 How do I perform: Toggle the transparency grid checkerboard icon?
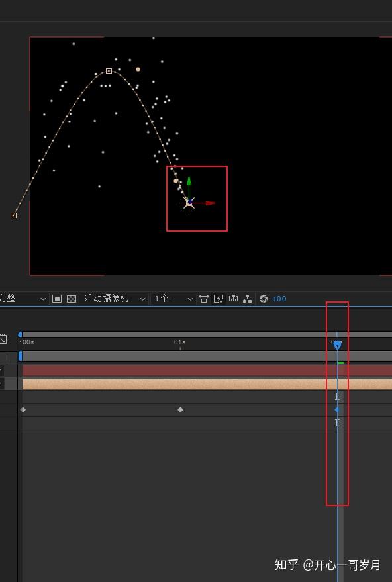(x=72, y=299)
